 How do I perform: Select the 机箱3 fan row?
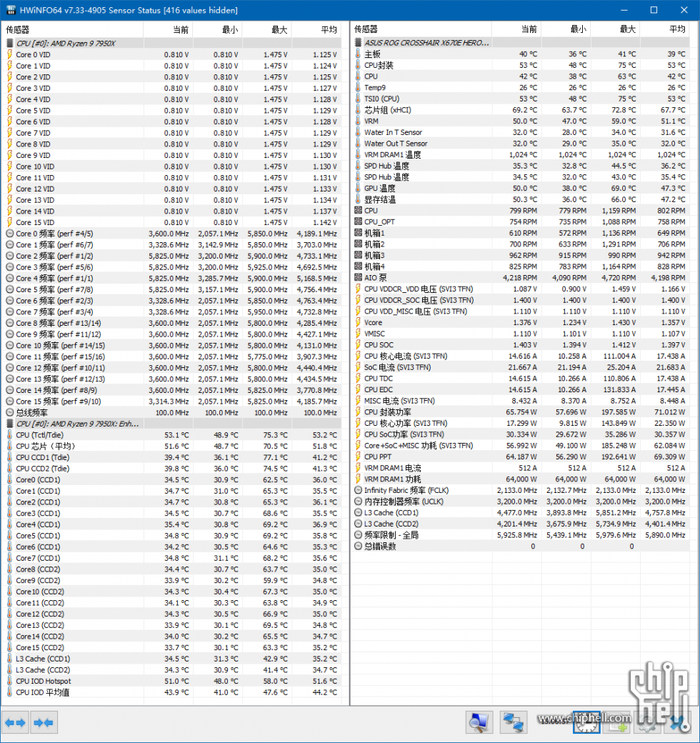pyautogui.click(x=520, y=256)
